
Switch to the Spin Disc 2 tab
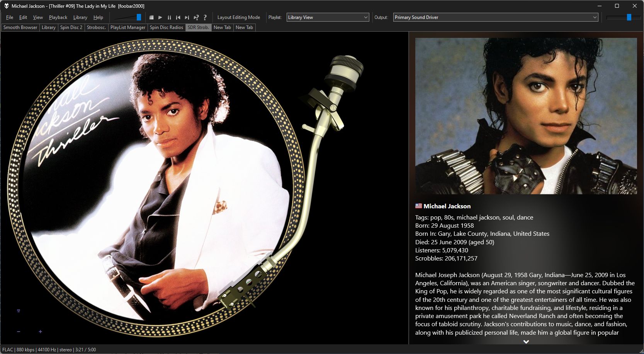pos(71,27)
